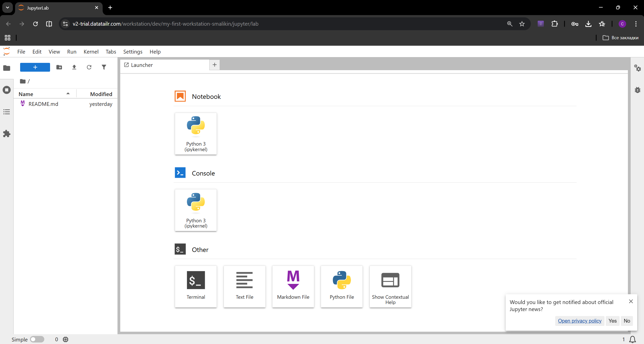Click the blue New Launcher plus button
Image resolution: width=644 pixels, height=344 pixels.
pos(35,67)
